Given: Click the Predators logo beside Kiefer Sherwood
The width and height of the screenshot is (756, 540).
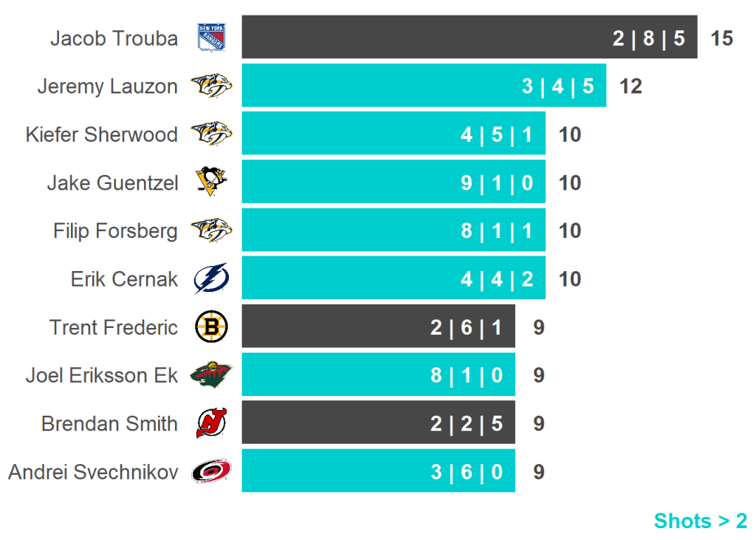Looking at the screenshot, I should tap(211, 134).
